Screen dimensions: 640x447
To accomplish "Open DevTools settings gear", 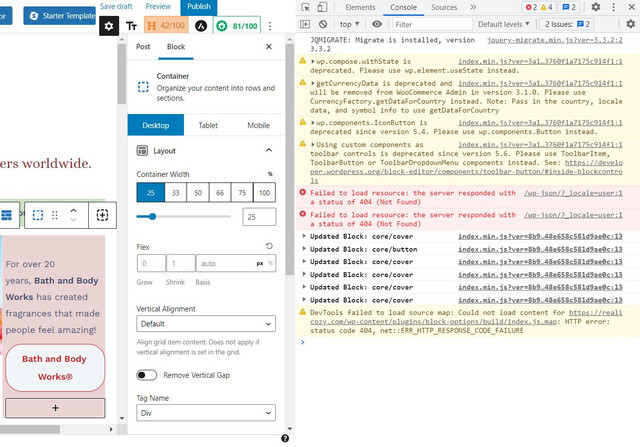I will [x=596, y=7].
